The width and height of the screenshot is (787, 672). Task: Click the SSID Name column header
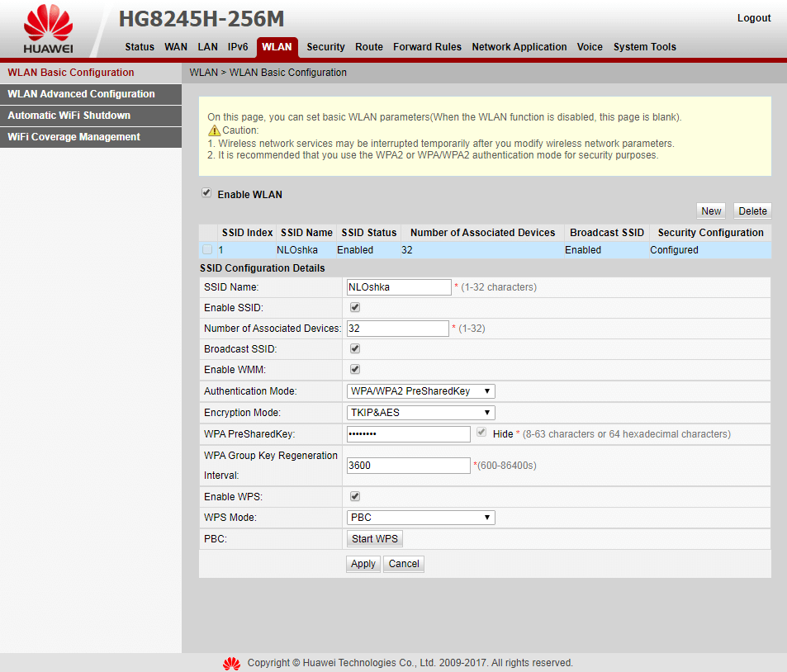[x=306, y=233]
